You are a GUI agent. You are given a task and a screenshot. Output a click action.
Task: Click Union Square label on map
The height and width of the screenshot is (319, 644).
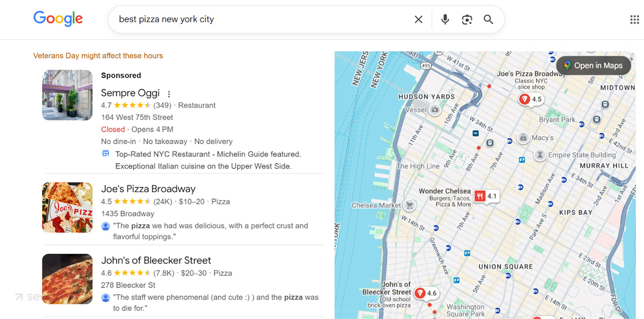coord(506,267)
